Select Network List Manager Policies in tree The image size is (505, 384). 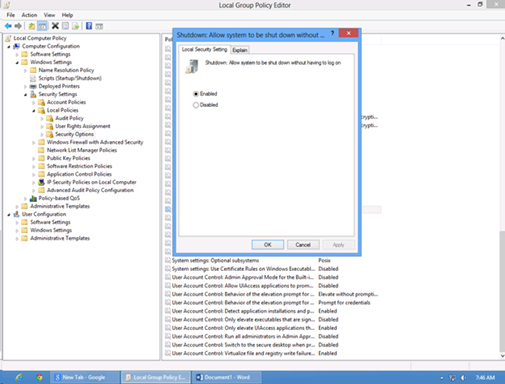(82, 150)
